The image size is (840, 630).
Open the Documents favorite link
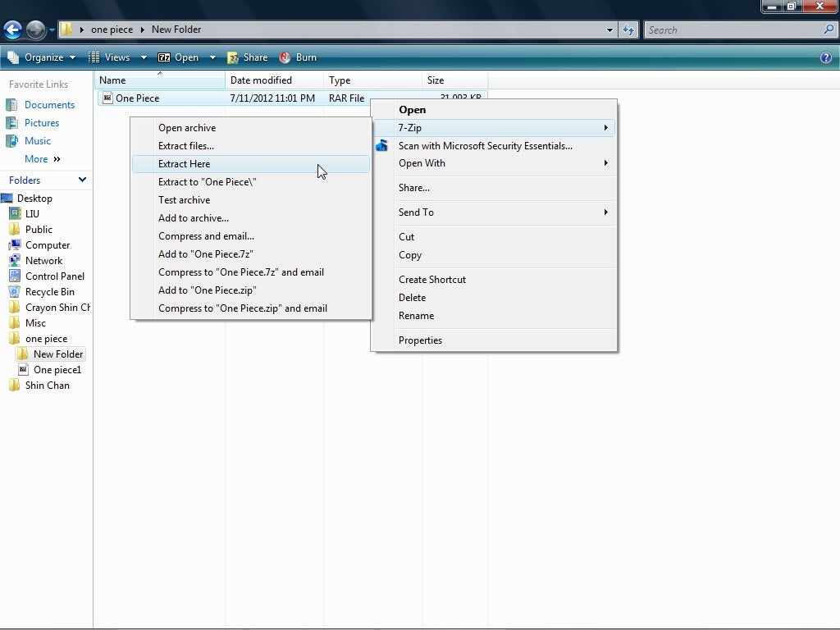coord(49,105)
